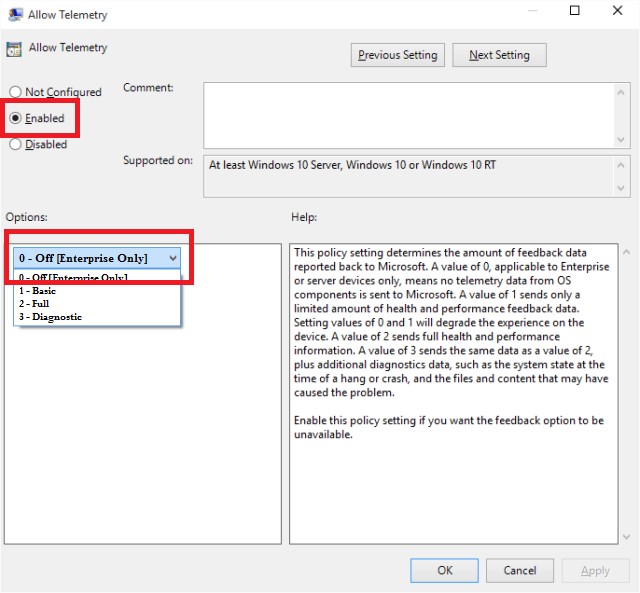Go to Previous Setting

[x=398, y=55]
